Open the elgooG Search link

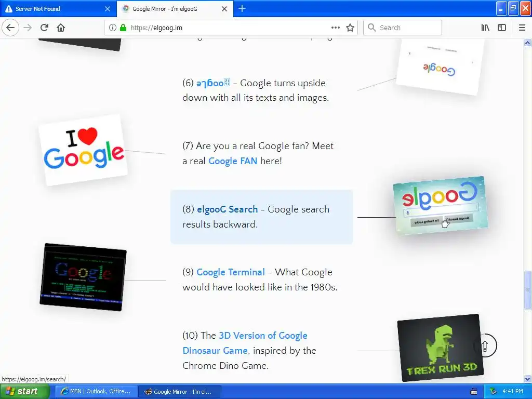228,209
